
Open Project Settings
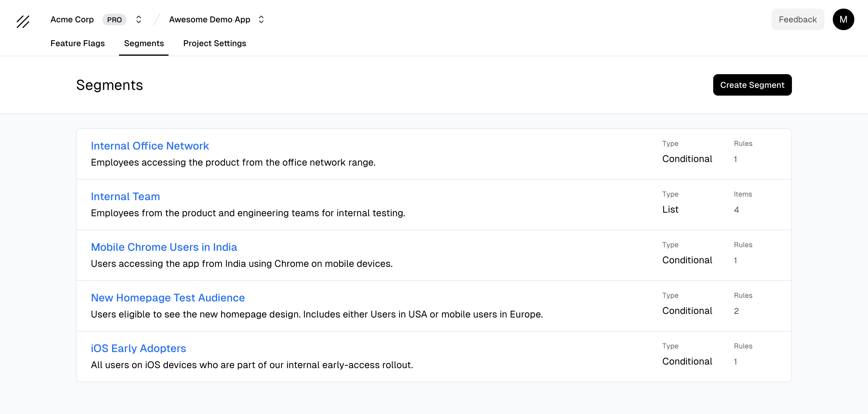pyautogui.click(x=215, y=43)
